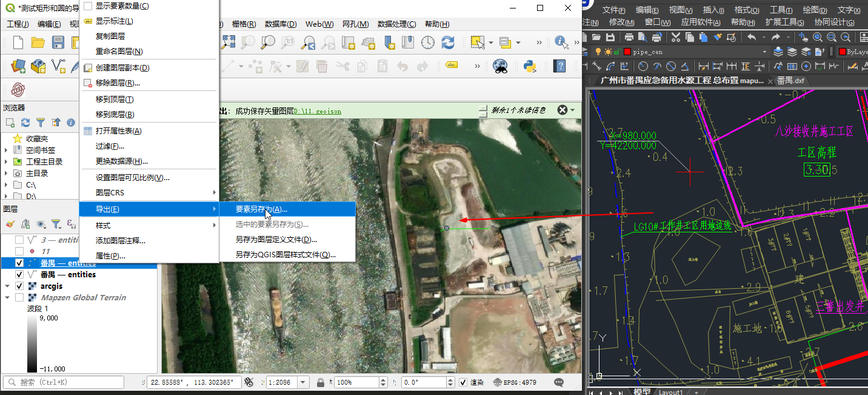Toggle the layer 11 visibility checkbox
This screenshot has height=395, width=868.
click(x=19, y=251)
